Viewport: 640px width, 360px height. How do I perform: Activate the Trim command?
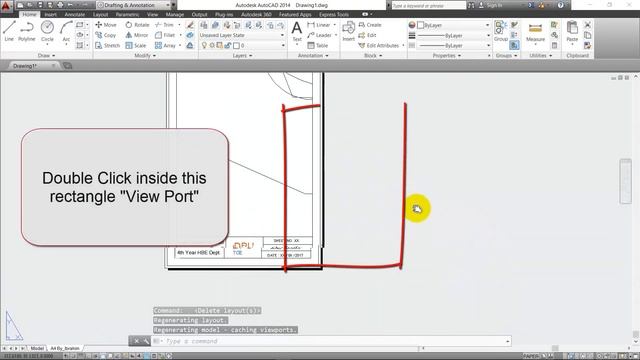click(164, 25)
